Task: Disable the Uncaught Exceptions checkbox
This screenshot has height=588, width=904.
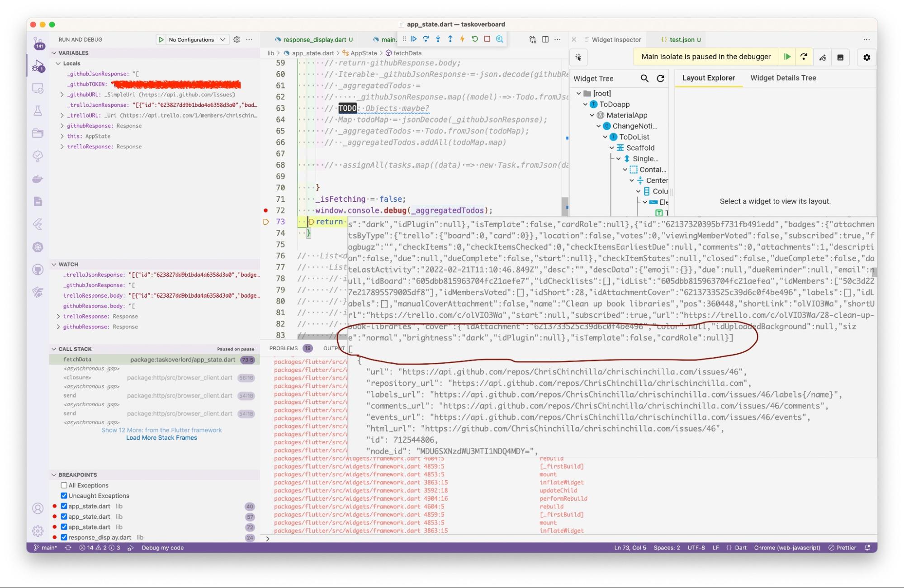Action: pyautogui.click(x=63, y=495)
